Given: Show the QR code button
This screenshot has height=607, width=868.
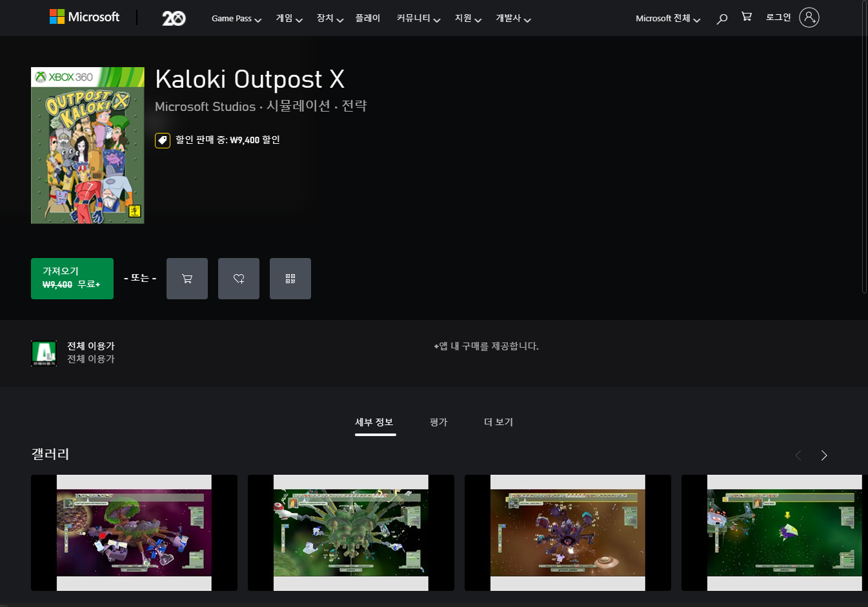Looking at the screenshot, I should (x=290, y=279).
